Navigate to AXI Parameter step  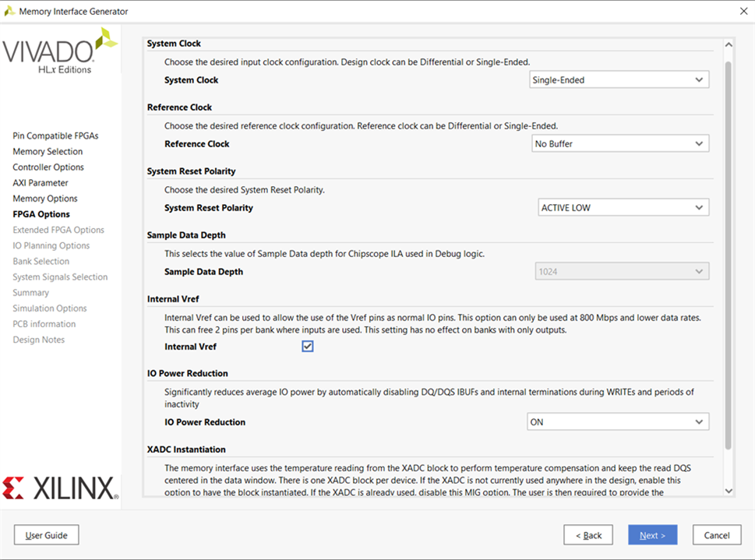(41, 183)
